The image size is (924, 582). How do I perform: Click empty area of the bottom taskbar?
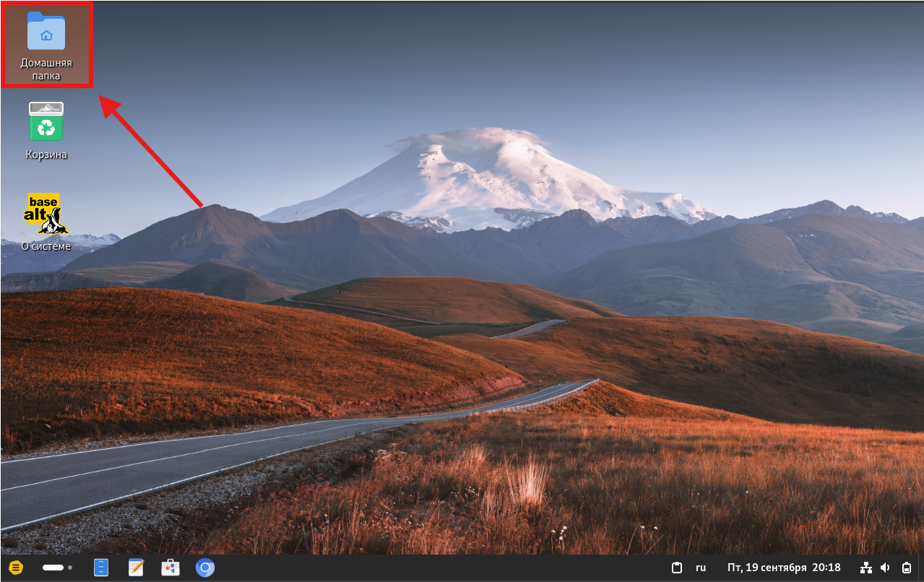coord(433,568)
